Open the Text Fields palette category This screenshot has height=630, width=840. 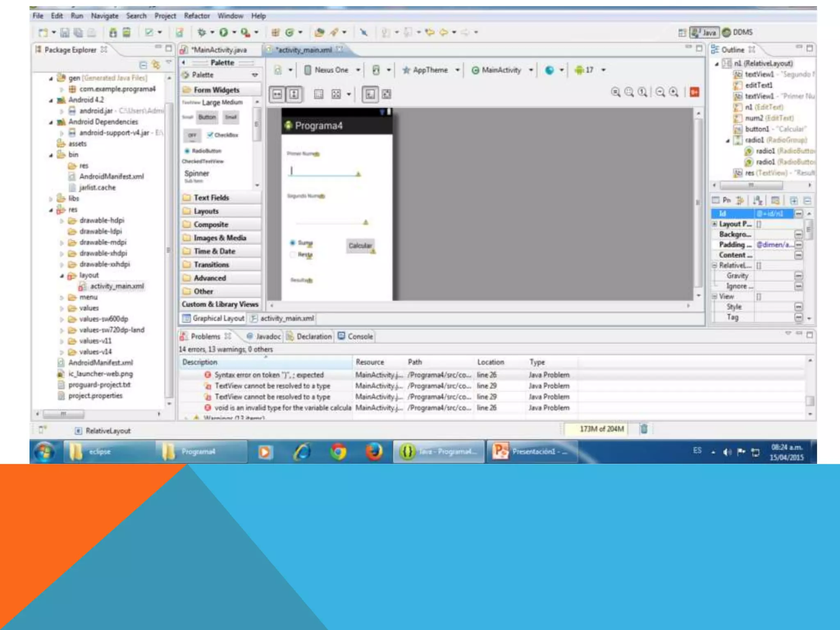click(x=211, y=198)
